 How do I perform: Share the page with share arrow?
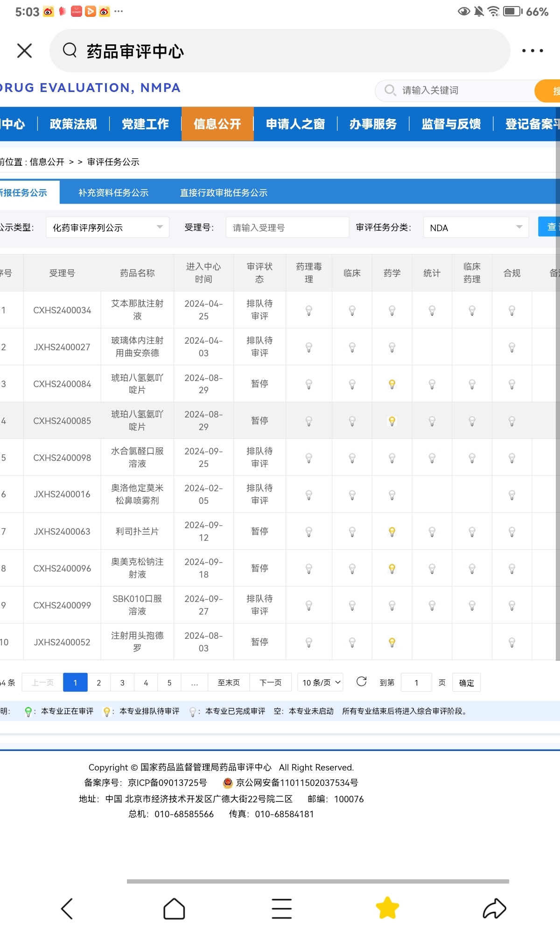494,909
